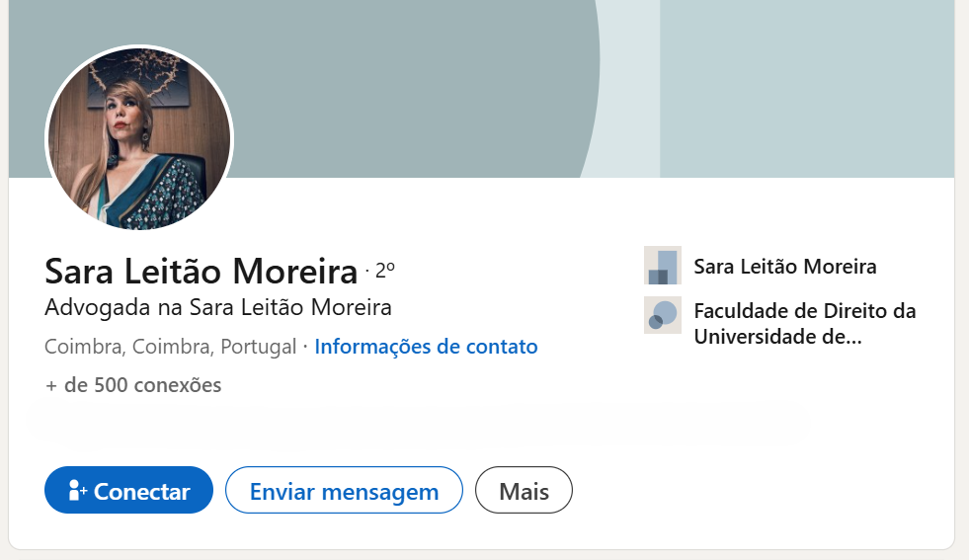
Task: View the + de 500 conexões list
Action: (133, 385)
